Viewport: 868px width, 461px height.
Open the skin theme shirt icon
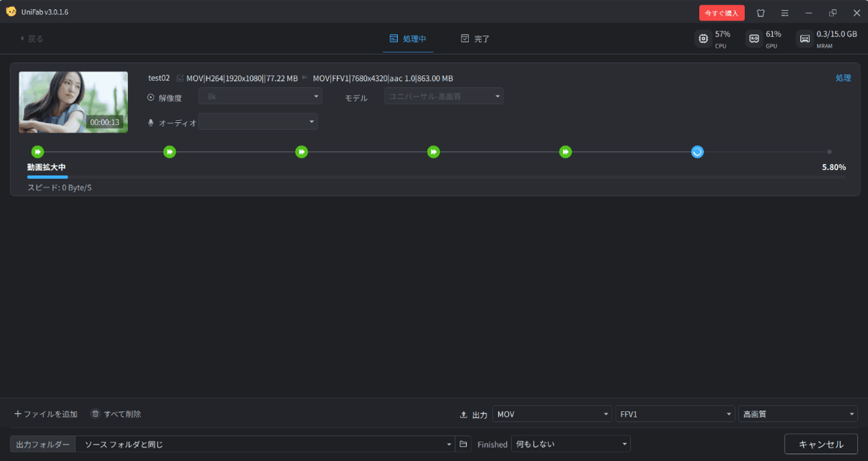pos(761,13)
